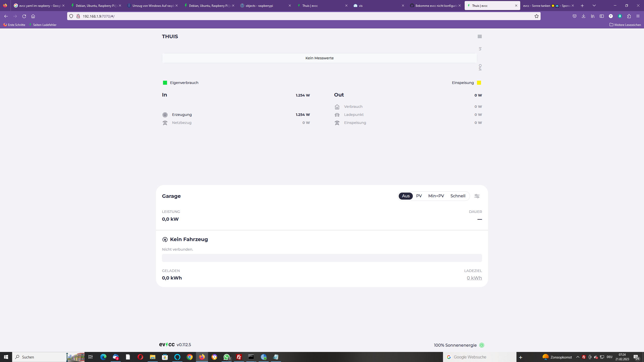Switch to the objects - raspberrypi tab
This screenshot has width=644, height=362.
coord(265,6)
